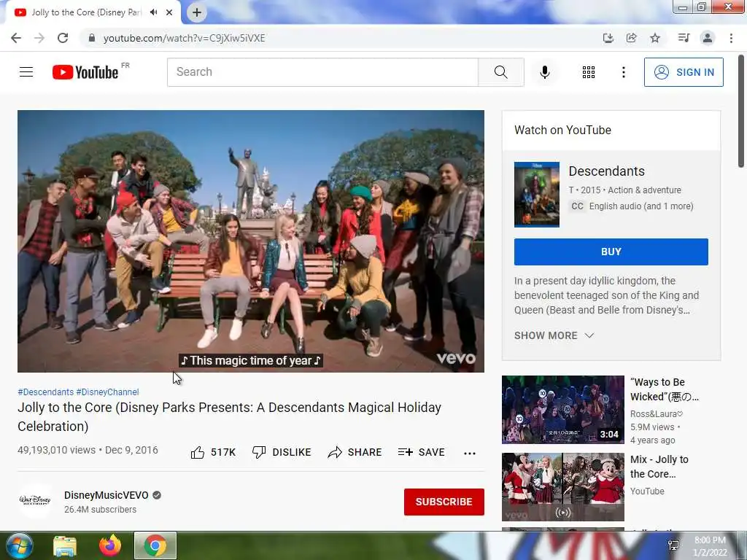The height and width of the screenshot is (560, 747).
Task: Click the Ross&Laura channel name
Action: click(657, 414)
